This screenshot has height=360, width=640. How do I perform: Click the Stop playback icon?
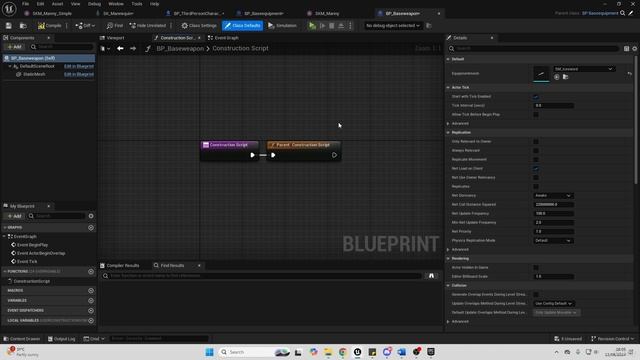tap(331, 25)
